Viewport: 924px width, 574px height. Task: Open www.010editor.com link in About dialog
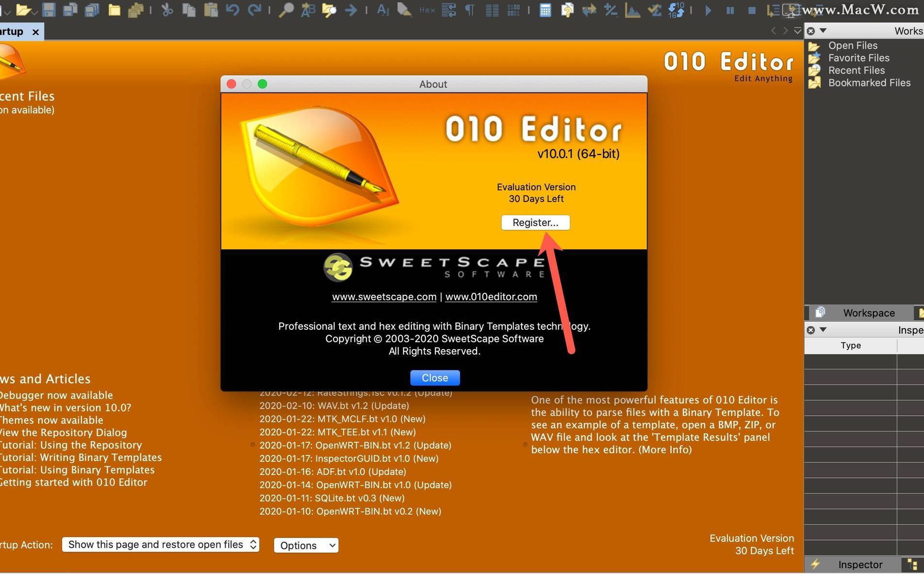[491, 297]
